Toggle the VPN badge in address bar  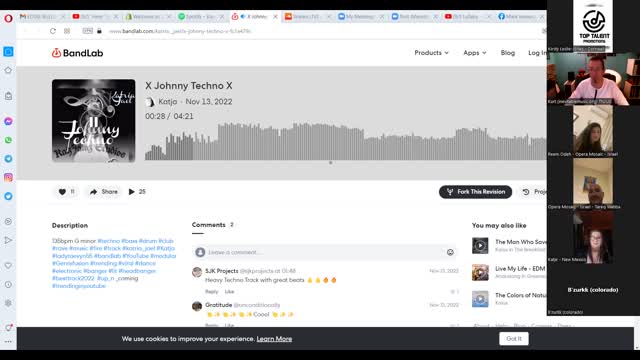(87, 31)
